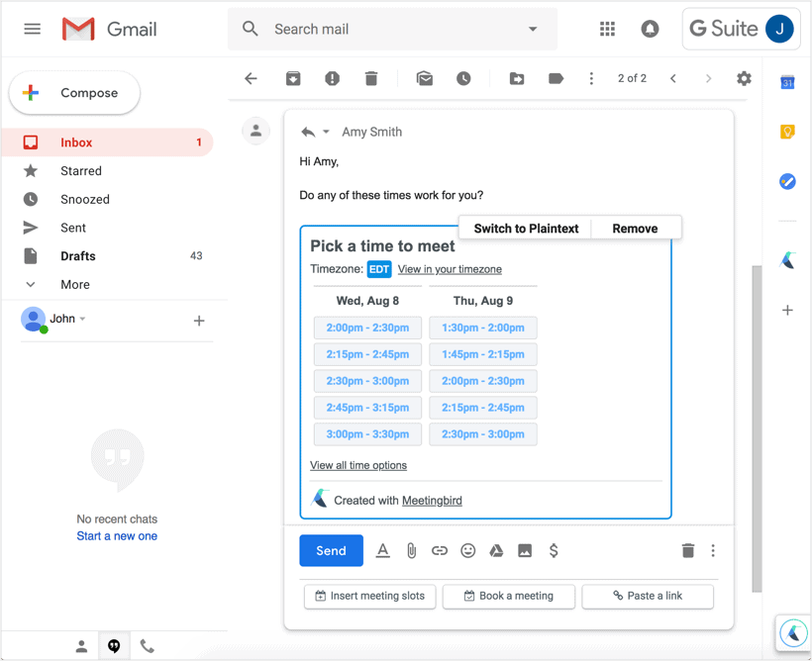Click Insert meeting slots
The image size is (812, 661).
pos(369,597)
